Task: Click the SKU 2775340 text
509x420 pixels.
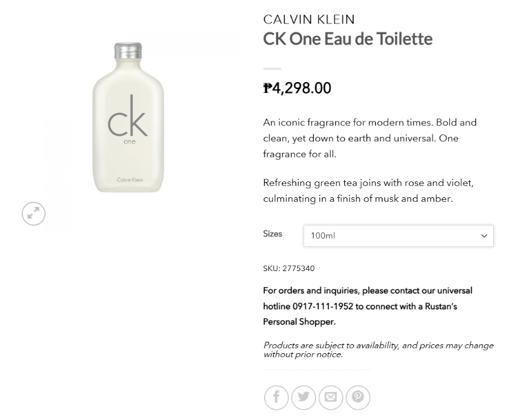Action: pyautogui.click(x=289, y=269)
